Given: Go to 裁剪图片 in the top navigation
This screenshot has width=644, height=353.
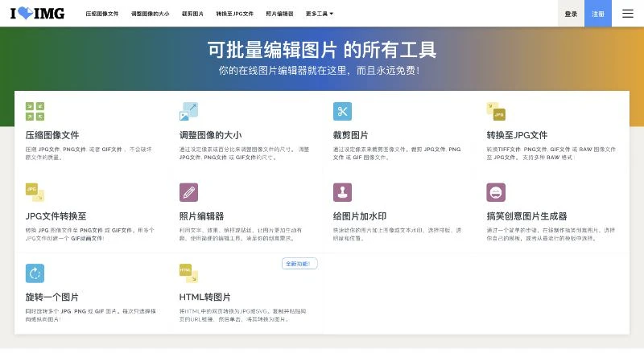Looking at the screenshot, I should [x=193, y=14].
